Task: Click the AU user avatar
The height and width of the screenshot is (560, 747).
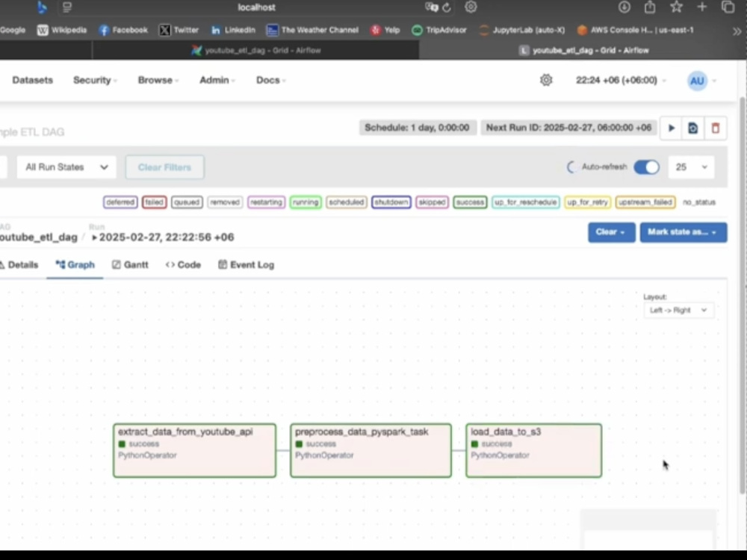Action: click(697, 81)
